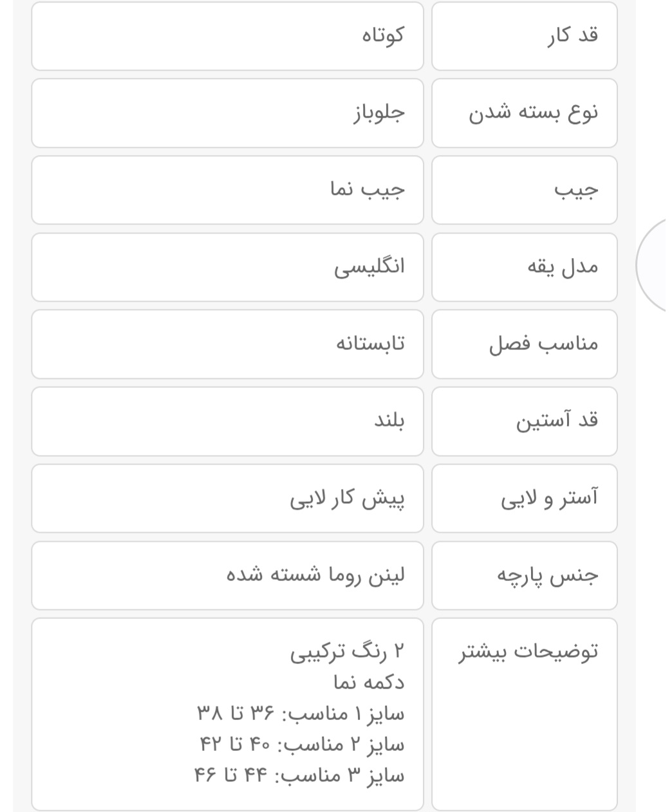Click the 'انگلیسی' collar value cell
The image size is (672, 812).
(x=227, y=267)
